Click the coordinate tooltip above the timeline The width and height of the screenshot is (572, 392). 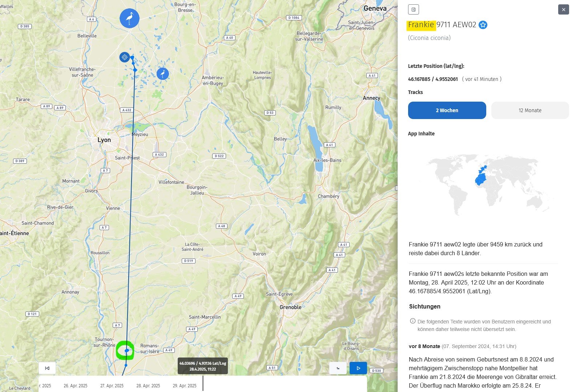point(202,366)
